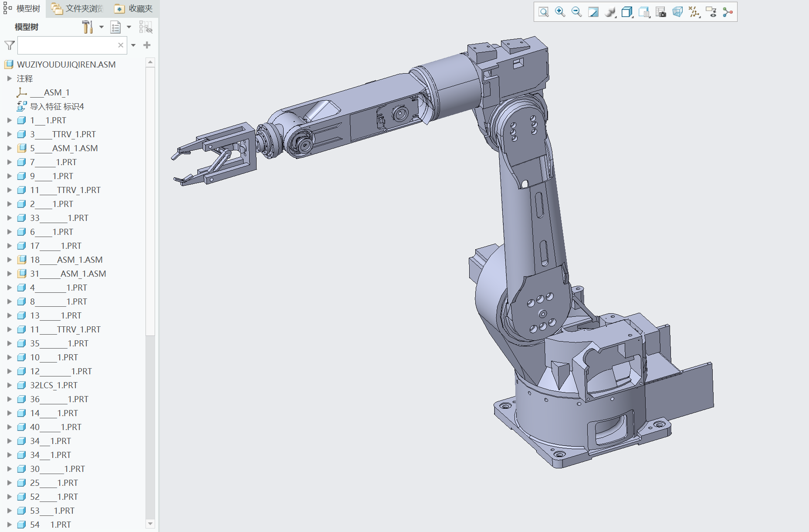The width and height of the screenshot is (809, 532).
Task: Click the Zoom In magnifier icon
Action: click(x=560, y=12)
